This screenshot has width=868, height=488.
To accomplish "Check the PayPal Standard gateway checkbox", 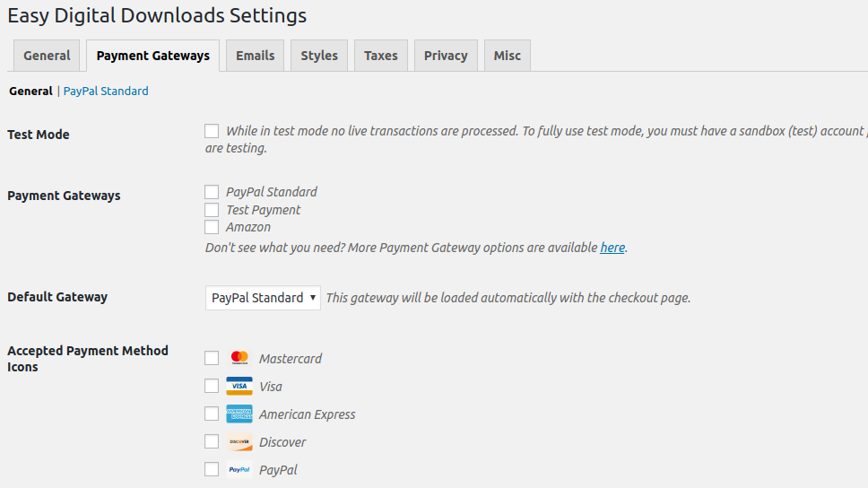I will [212, 192].
